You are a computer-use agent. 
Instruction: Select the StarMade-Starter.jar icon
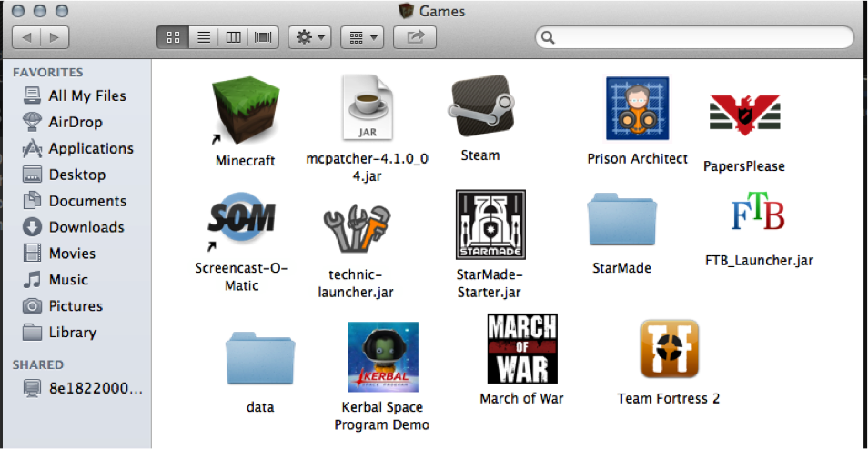point(490,224)
